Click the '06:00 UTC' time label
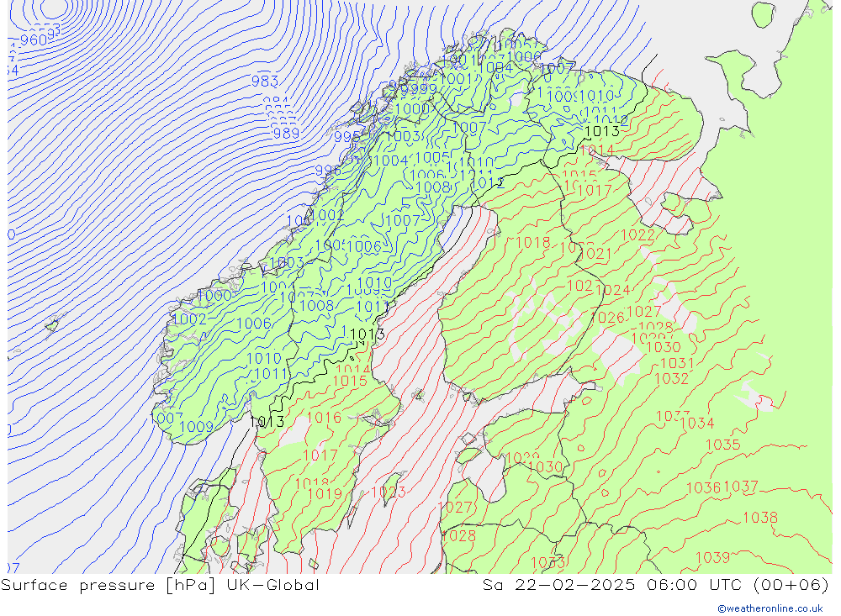 (696, 585)
